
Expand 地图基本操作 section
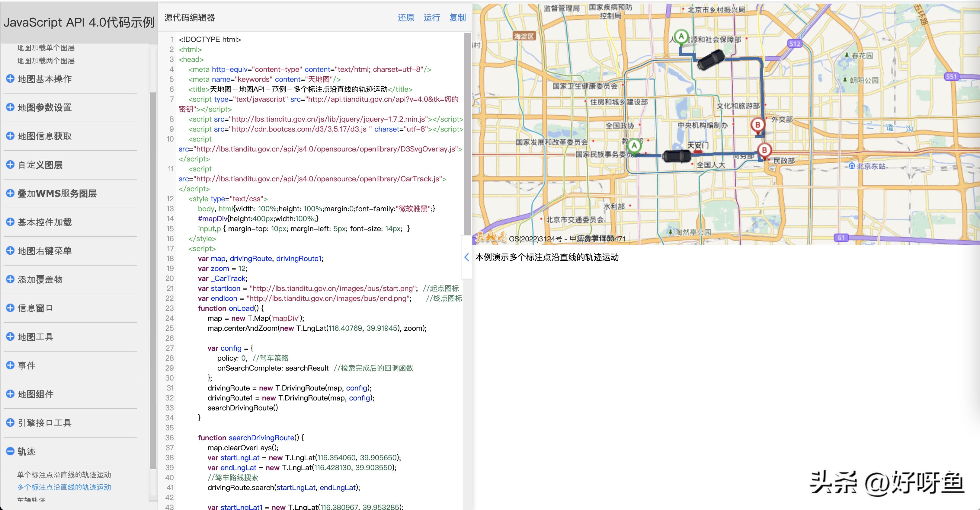pyautogui.click(x=10, y=79)
